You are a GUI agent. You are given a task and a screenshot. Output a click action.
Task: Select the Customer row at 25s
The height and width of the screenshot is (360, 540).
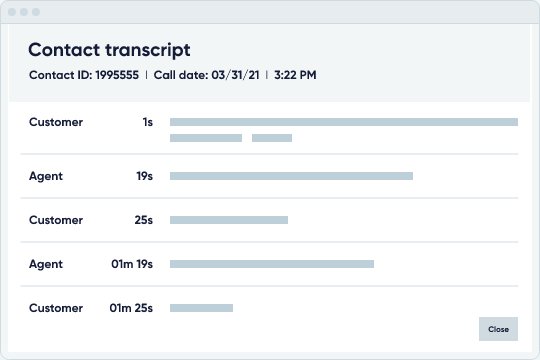click(269, 220)
